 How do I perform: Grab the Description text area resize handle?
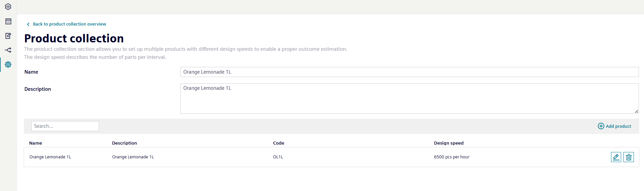(x=636, y=111)
